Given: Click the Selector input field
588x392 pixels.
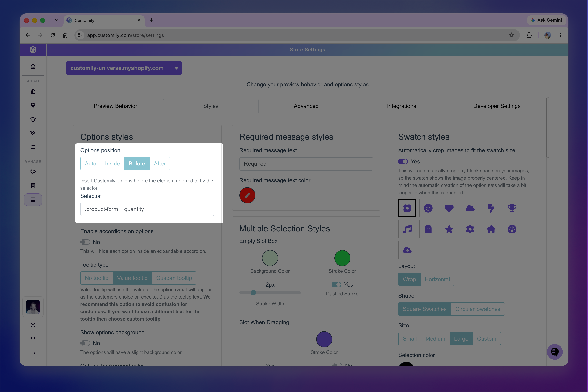Looking at the screenshot, I should pyautogui.click(x=147, y=209).
